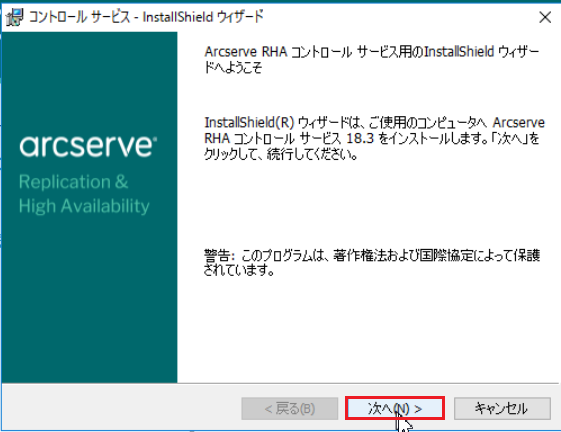Screen dimensions: 561x432
Task: Click the キャンセル button
Action: (502, 408)
